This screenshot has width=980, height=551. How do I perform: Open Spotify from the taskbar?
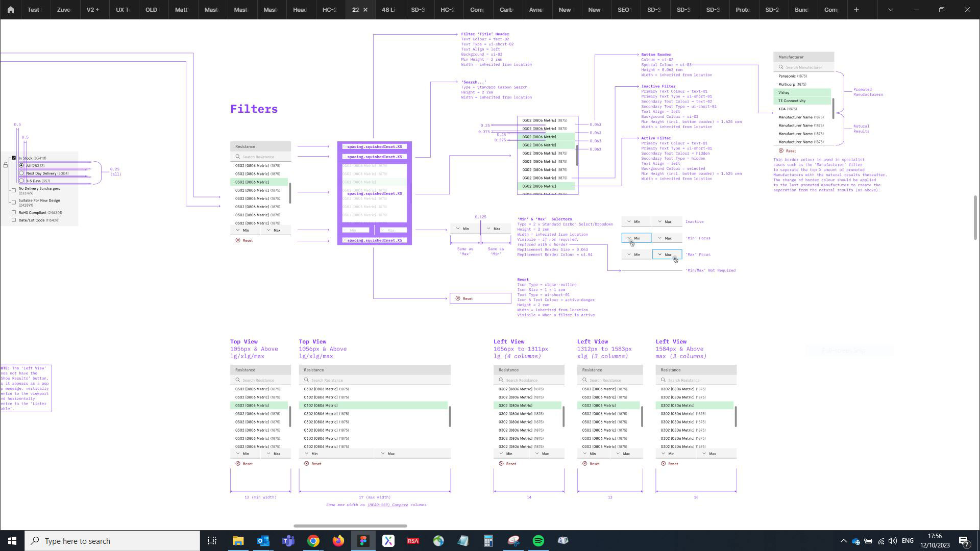538,540
